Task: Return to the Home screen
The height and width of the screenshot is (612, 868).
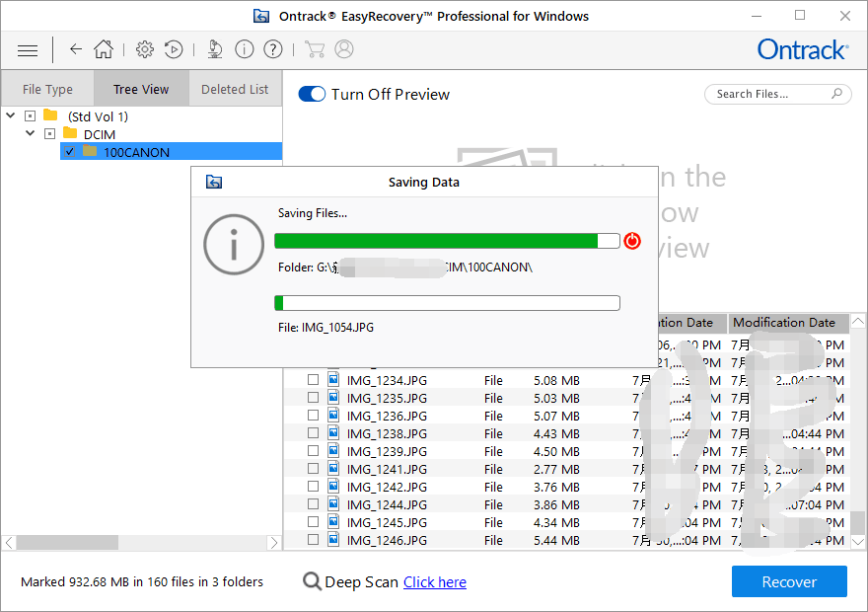Action: click(104, 49)
